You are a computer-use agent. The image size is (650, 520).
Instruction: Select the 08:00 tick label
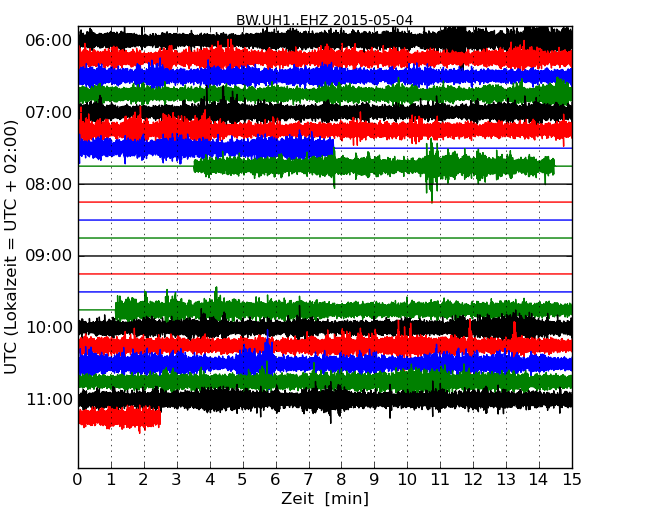tap(48, 184)
